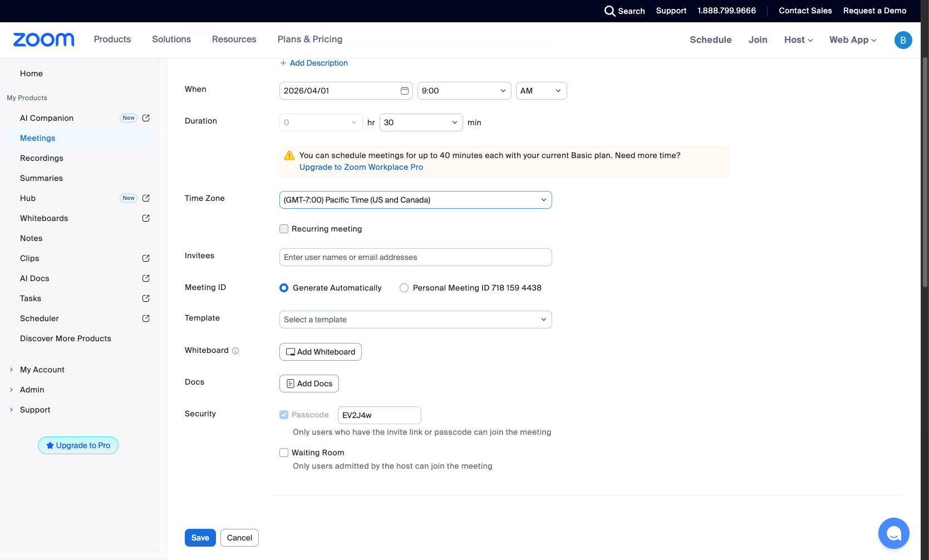Save the meeting
Screen dimensions: 929x560
point(200,538)
